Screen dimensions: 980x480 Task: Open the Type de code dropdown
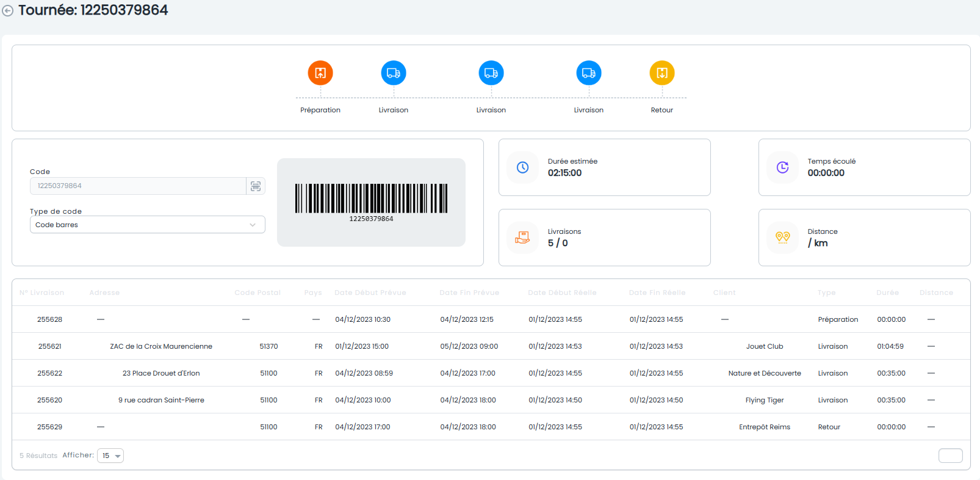point(148,225)
